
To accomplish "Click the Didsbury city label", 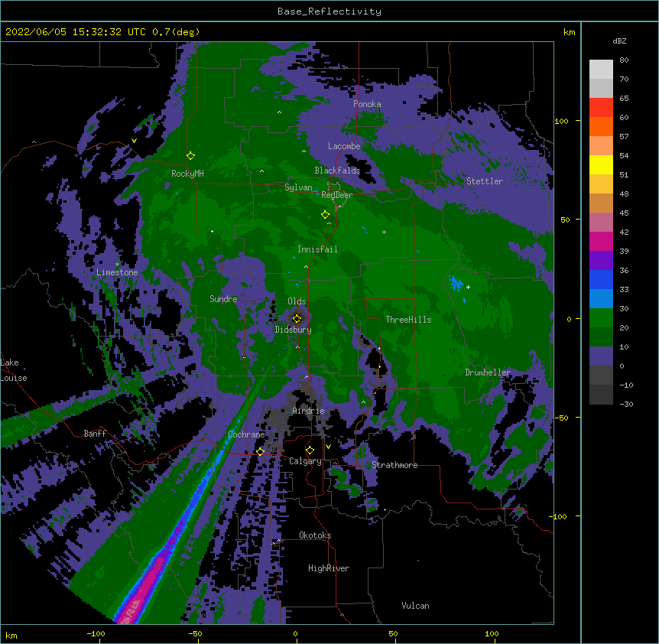I will pos(293,330).
